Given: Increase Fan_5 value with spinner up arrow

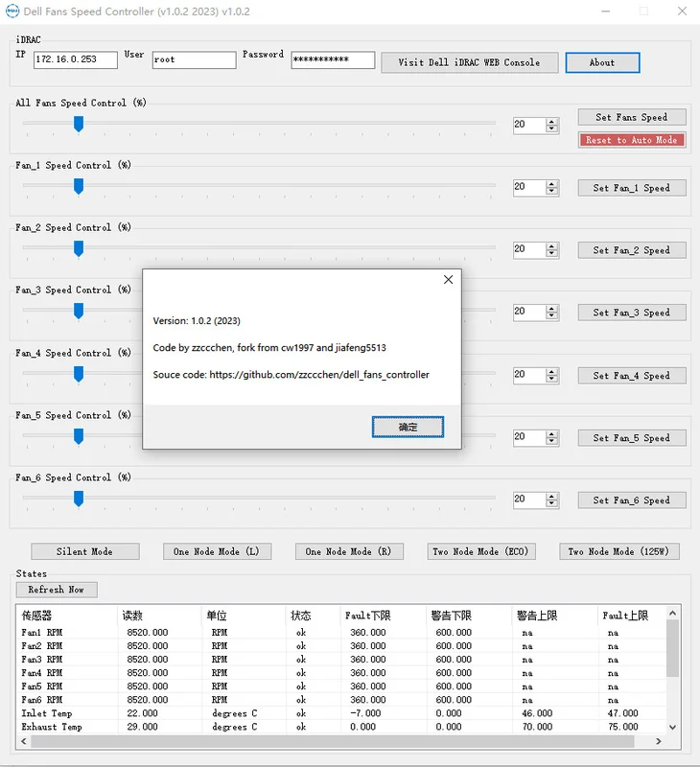Looking at the screenshot, I should pyautogui.click(x=551, y=433).
